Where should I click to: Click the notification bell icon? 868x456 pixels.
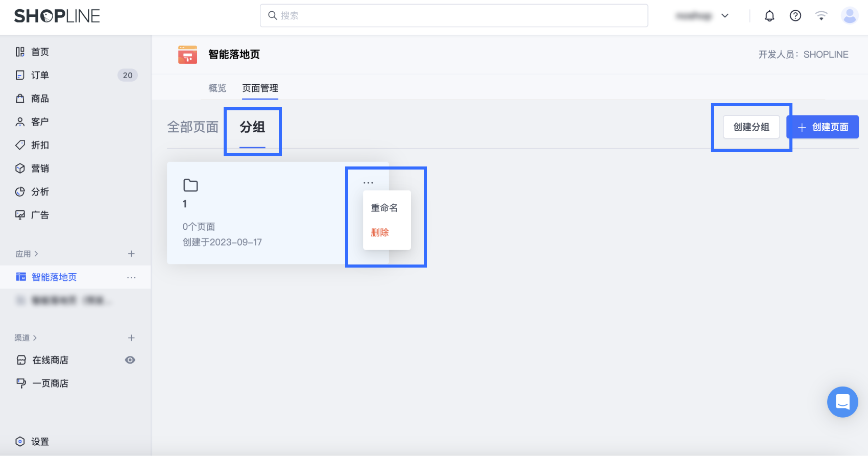click(769, 16)
